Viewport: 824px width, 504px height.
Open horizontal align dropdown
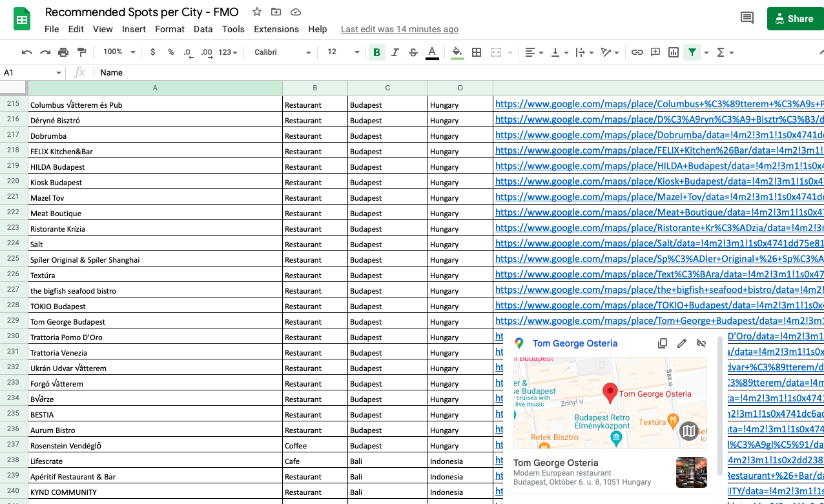534,52
